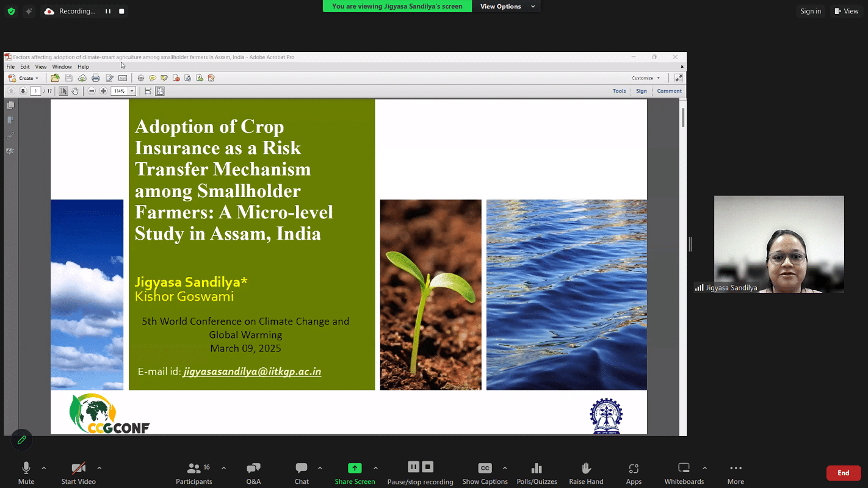Click Jigyasa Sandilya's video thumbnail

(779, 244)
